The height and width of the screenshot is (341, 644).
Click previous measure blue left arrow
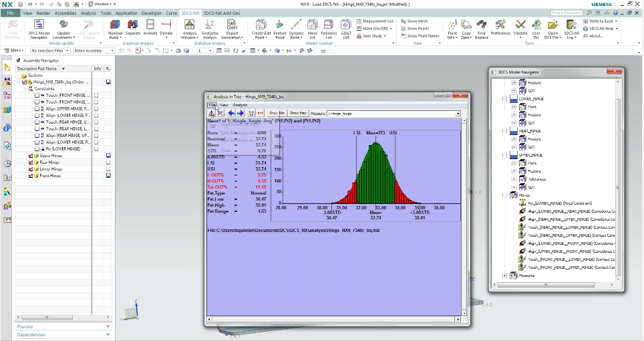click(x=231, y=113)
